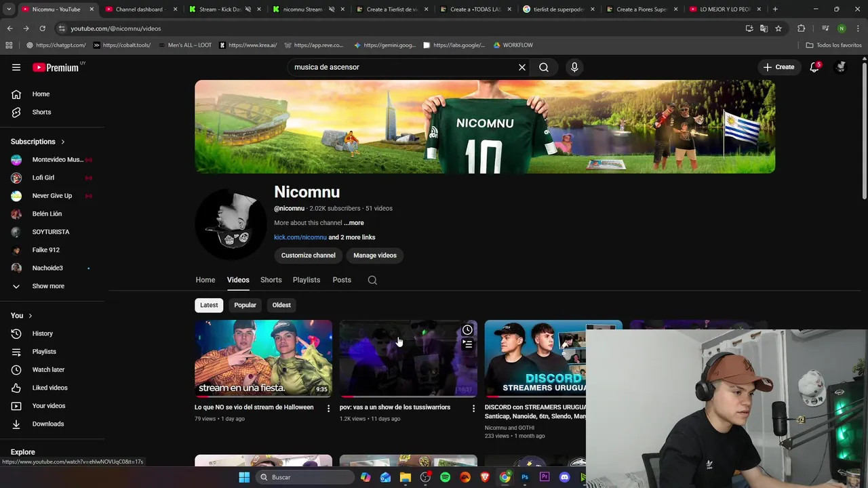Open options for the tussiwarriors video

473,408
